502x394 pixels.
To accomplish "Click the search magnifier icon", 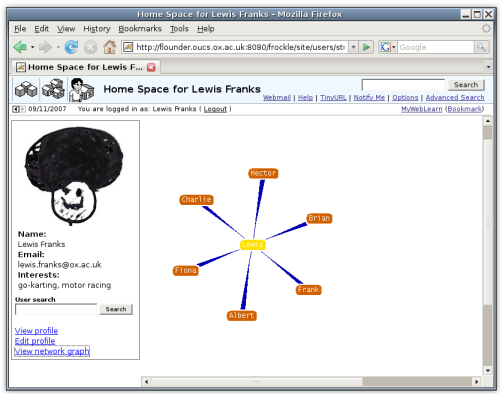I will pos(481,47).
